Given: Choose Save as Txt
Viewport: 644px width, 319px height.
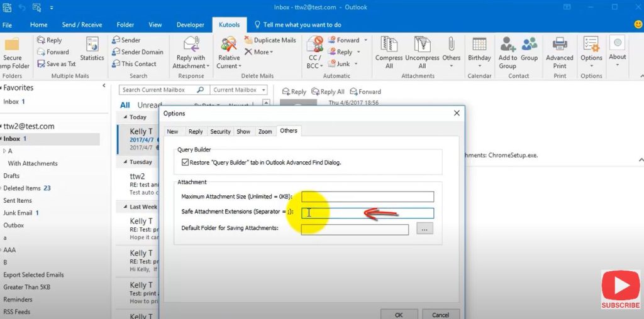Looking at the screenshot, I should 56,64.
